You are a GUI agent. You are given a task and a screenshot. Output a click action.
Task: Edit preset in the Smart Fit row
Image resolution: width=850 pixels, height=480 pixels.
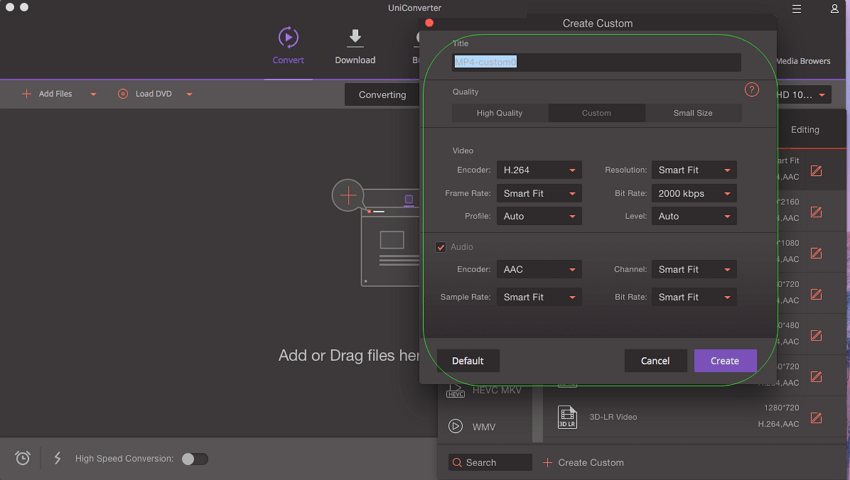pyautogui.click(x=816, y=171)
